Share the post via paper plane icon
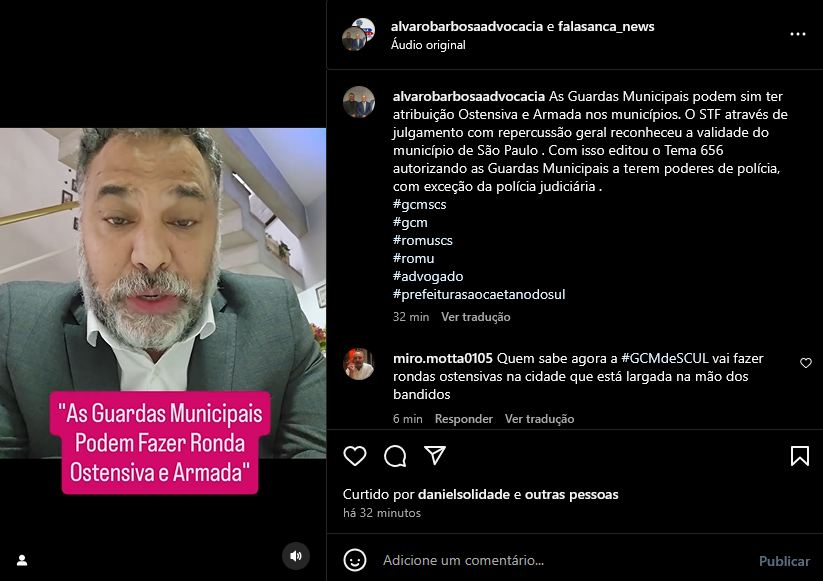The height and width of the screenshot is (581, 823). (x=435, y=455)
